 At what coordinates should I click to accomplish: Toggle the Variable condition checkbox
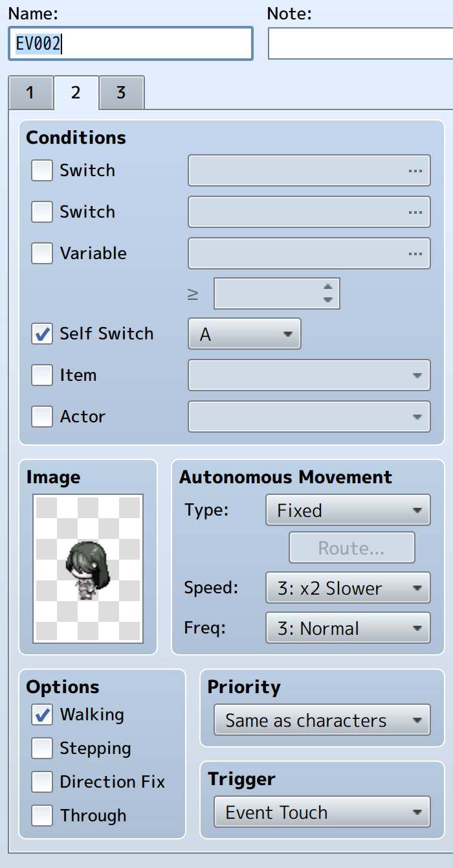pos(42,253)
